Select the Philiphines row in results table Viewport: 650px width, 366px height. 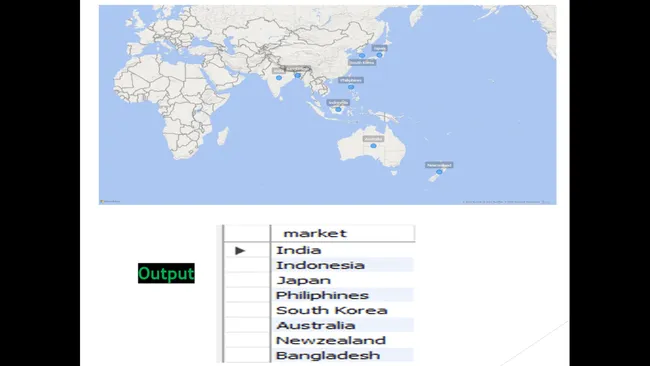[342, 295]
